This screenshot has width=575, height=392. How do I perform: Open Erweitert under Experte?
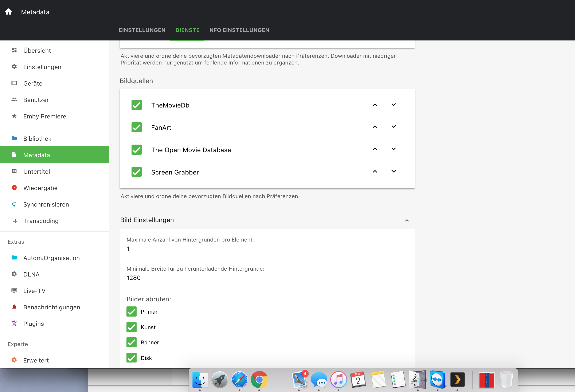54,360
